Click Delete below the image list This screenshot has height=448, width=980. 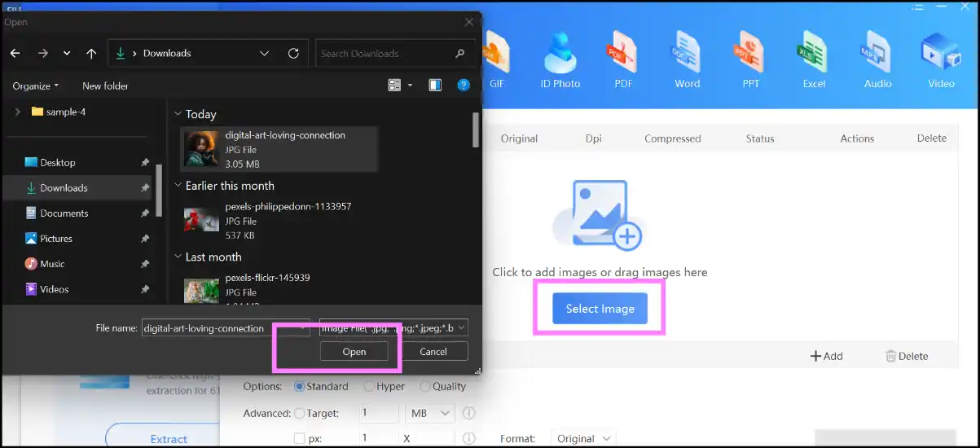pyautogui.click(x=907, y=356)
